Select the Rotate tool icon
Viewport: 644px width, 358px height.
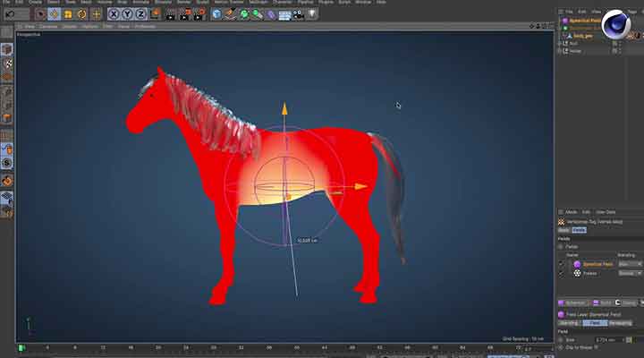click(x=82, y=14)
